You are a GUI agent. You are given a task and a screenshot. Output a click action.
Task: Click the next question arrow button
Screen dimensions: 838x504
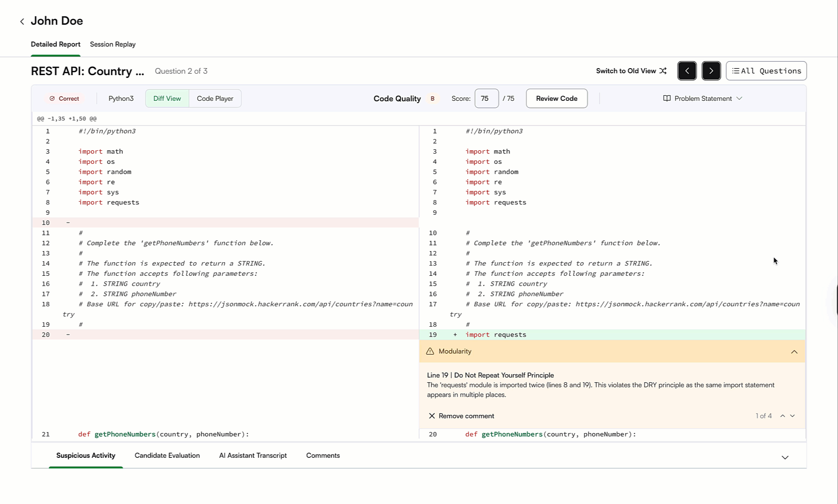[x=711, y=70]
